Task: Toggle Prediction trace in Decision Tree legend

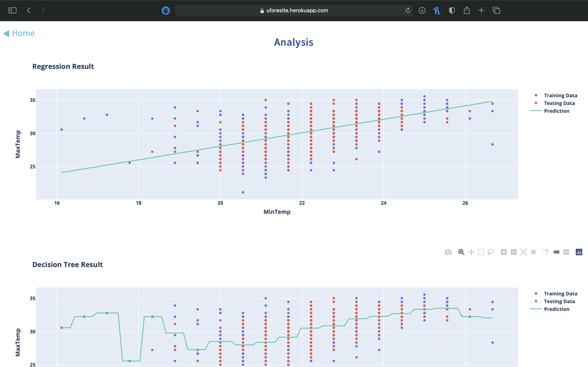Action: [556, 309]
